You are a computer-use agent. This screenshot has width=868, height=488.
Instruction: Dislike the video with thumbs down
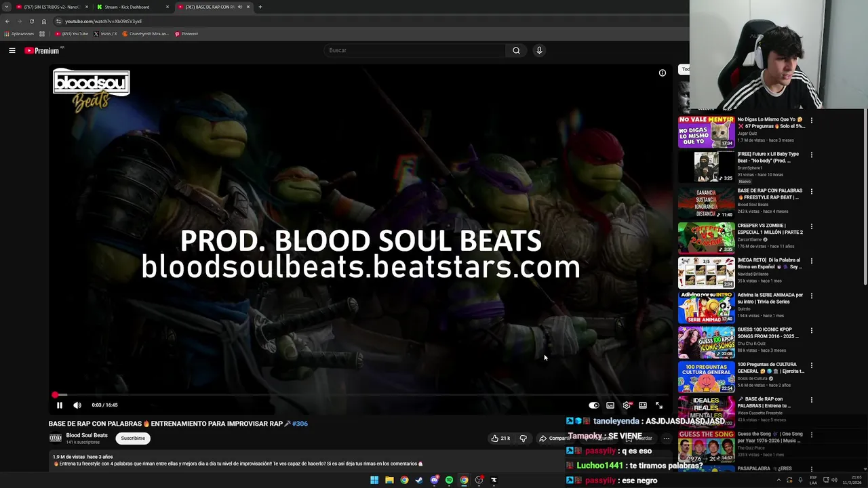(523, 439)
